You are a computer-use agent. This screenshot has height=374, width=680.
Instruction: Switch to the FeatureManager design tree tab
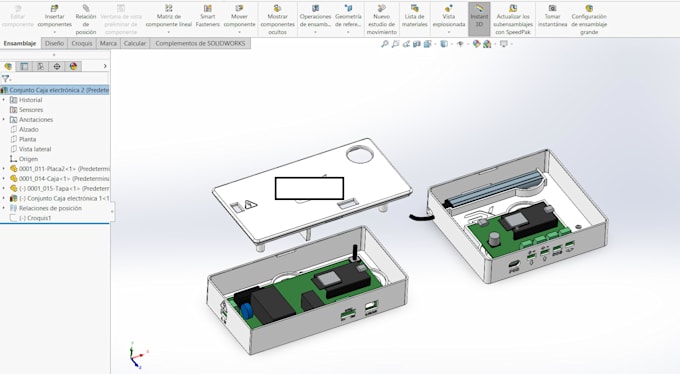pyautogui.click(x=8, y=66)
